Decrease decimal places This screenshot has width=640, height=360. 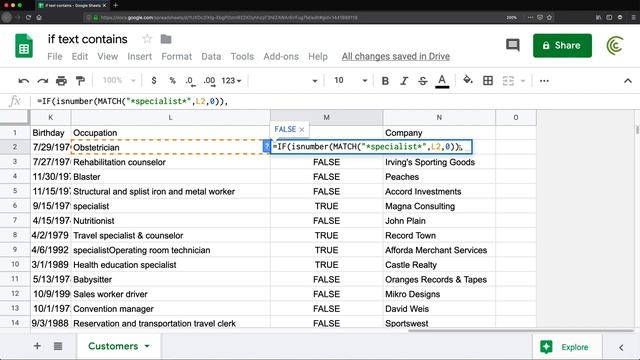(x=190, y=81)
